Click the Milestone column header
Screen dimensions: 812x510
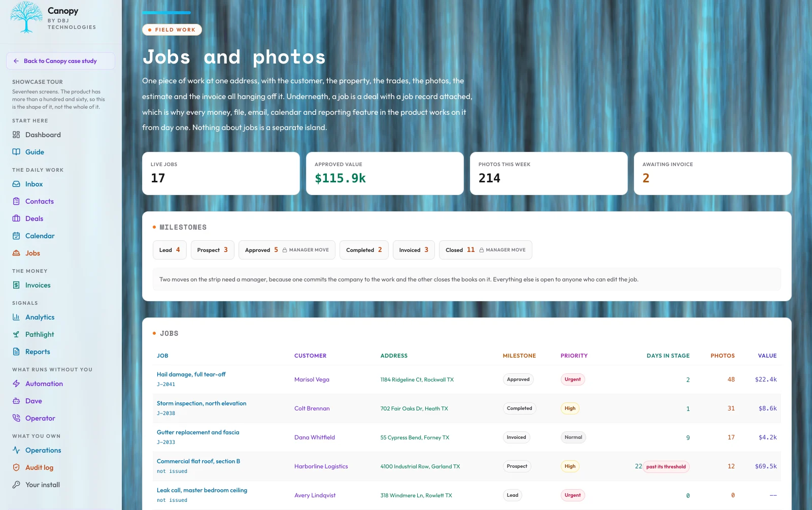click(x=519, y=356)
